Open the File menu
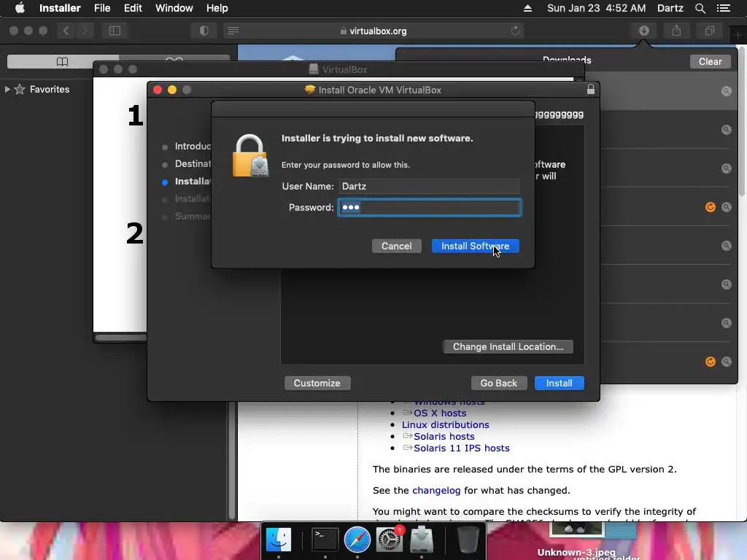747x560 pixels. 102,8
